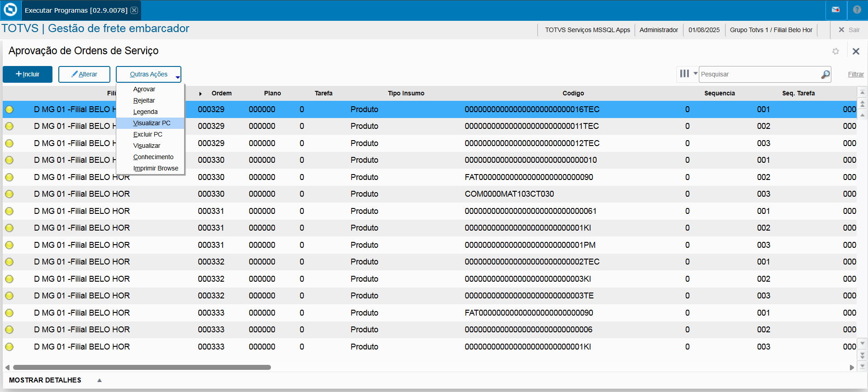Click the yellow status dot of row 000329 seq 001
The width and height of the screenshot is (868, 392).
point(9,109)
